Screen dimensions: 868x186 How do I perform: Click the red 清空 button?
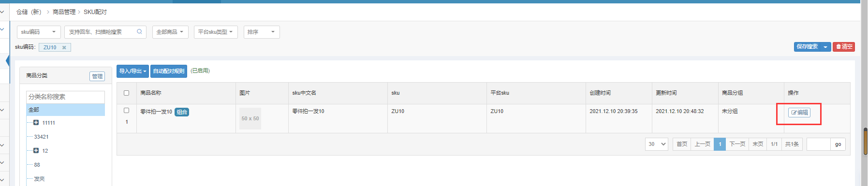click(x=844, y=47)
